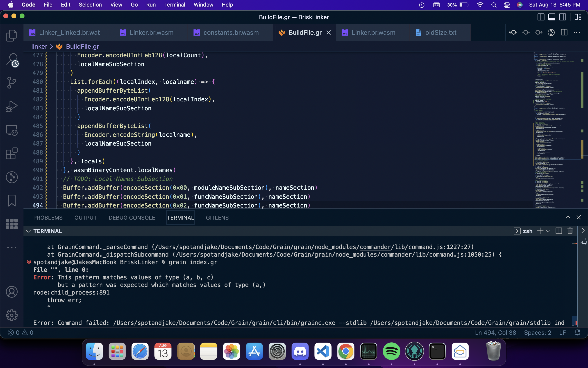588x368 pixels.
Task: Open the PROBLEMS panel tab
Action: click(x=48, y=218)
